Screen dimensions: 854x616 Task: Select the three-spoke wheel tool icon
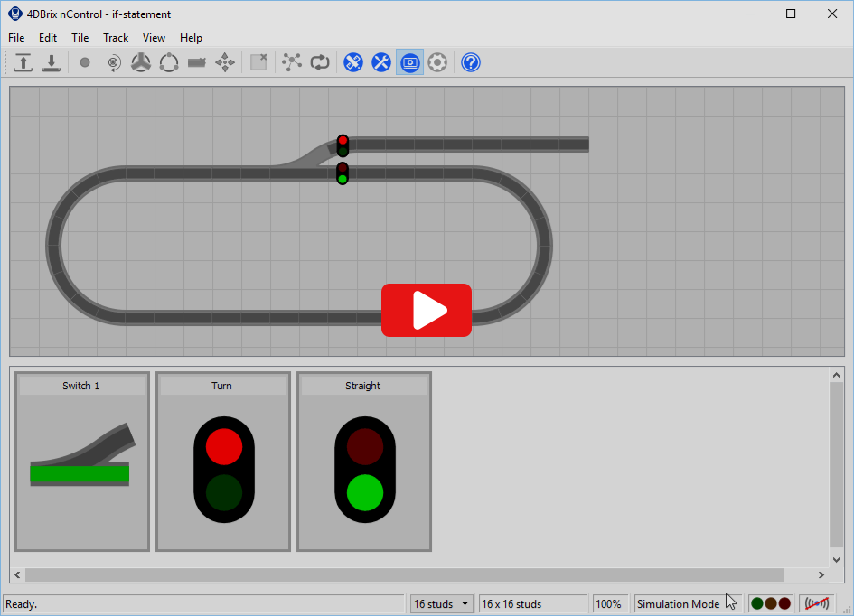(x=141, y=62)
